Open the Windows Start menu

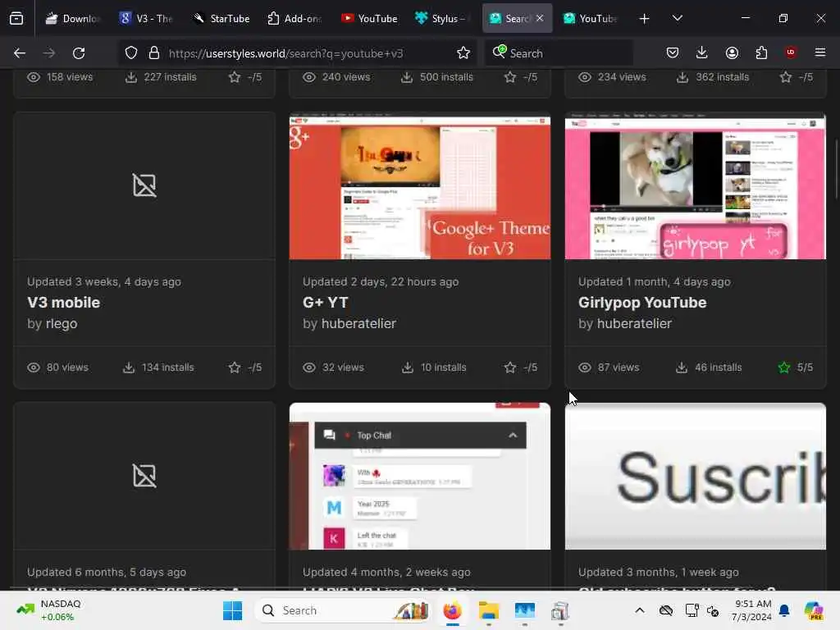pos(232,610)
